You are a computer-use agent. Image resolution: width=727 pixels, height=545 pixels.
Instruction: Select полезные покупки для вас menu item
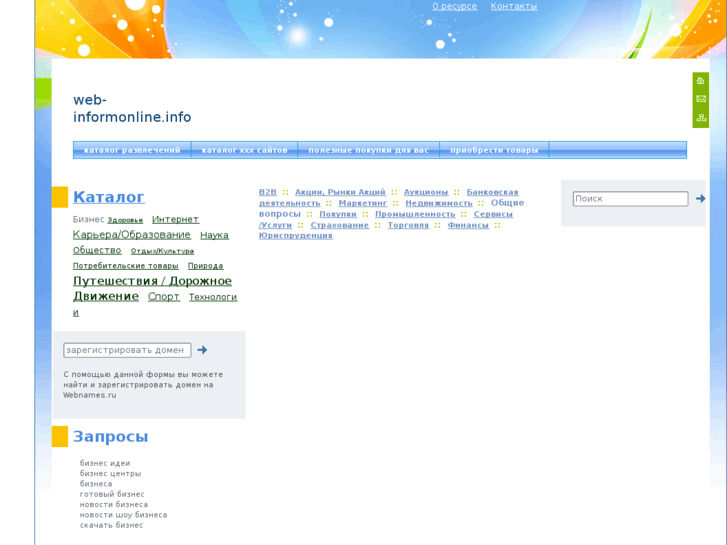369,150
